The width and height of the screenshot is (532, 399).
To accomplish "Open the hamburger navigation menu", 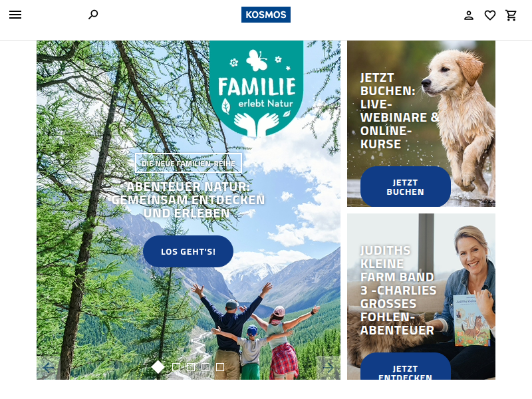I will click(15, 15).
